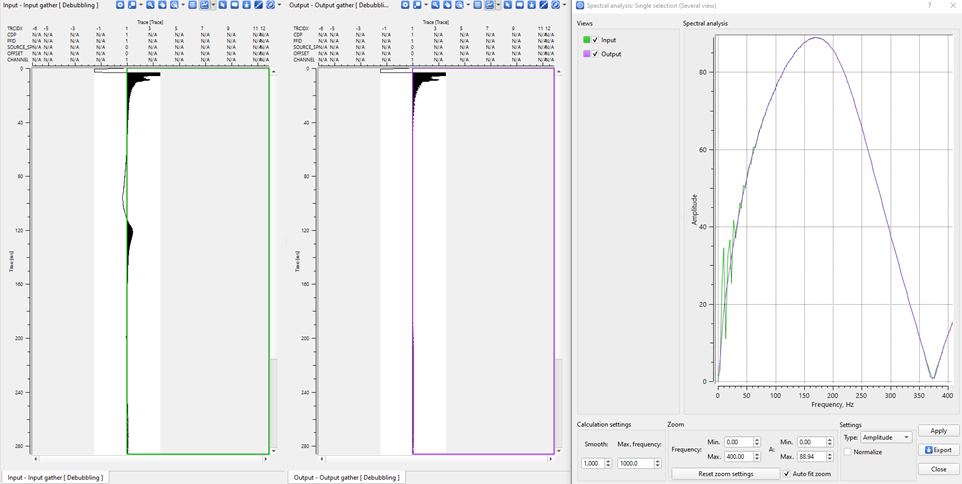Click the zoom magnifier icon in Input gather toolbar
Screen dimensions: 962x484
pos(150,5)
